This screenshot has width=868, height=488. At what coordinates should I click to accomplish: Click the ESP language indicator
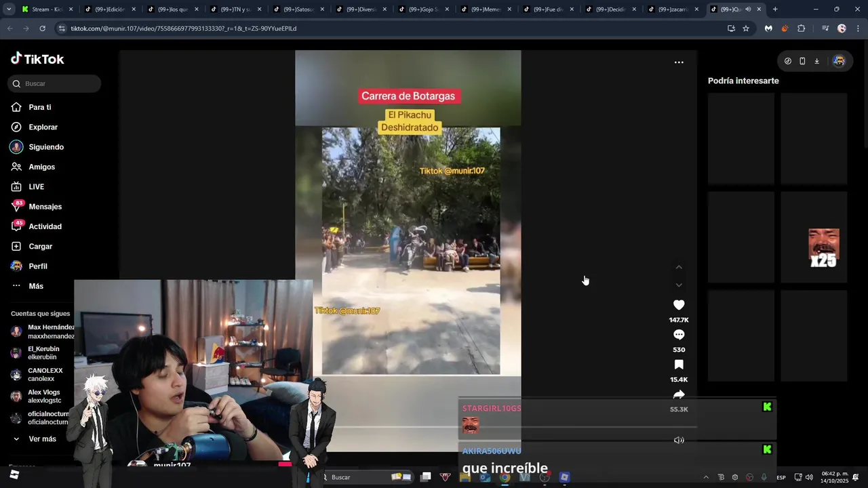pyautogui.click(x=781, y=478)
